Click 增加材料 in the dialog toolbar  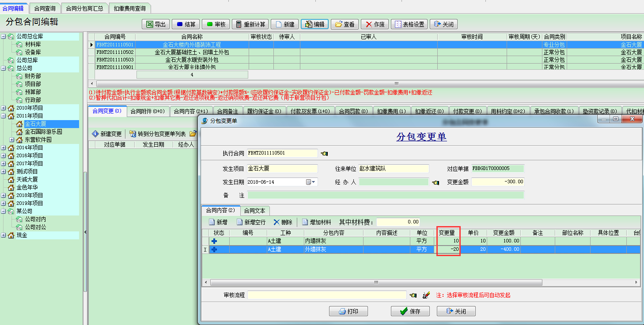click(317, 222)
